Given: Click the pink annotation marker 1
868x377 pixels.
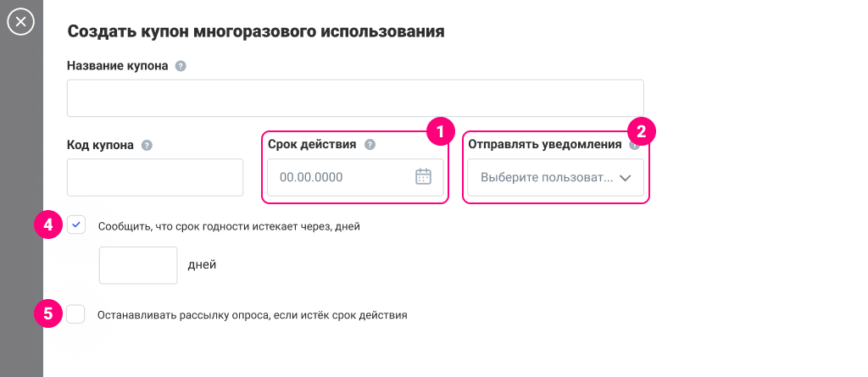Looking at the screenshot, I should point(440,131).
